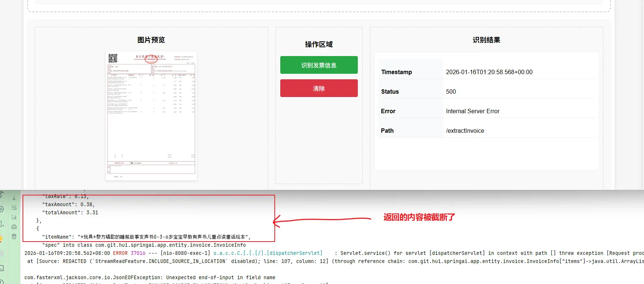Screen dimensions: 644x284
Task: Click the Services run icon in left strip
Action: (2, 209)
